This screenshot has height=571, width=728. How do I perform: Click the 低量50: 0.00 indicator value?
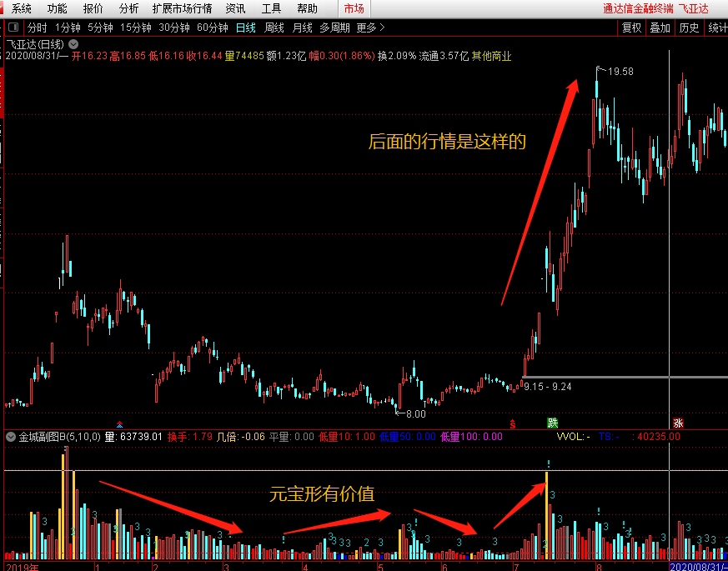coord(408,436)
